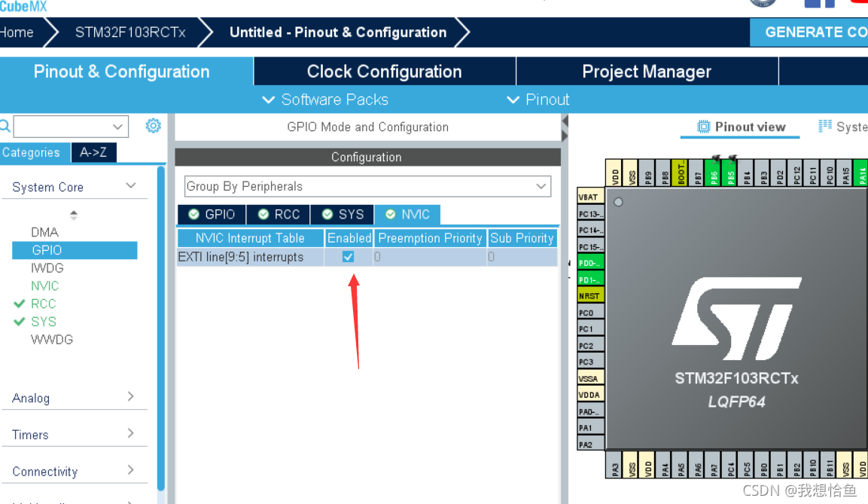
Task: Select WWDG in the System Core list
Action: 52,340
